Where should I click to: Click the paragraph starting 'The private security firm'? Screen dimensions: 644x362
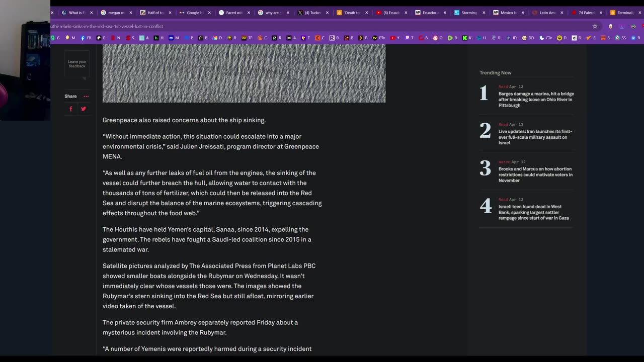pos(200,327)
